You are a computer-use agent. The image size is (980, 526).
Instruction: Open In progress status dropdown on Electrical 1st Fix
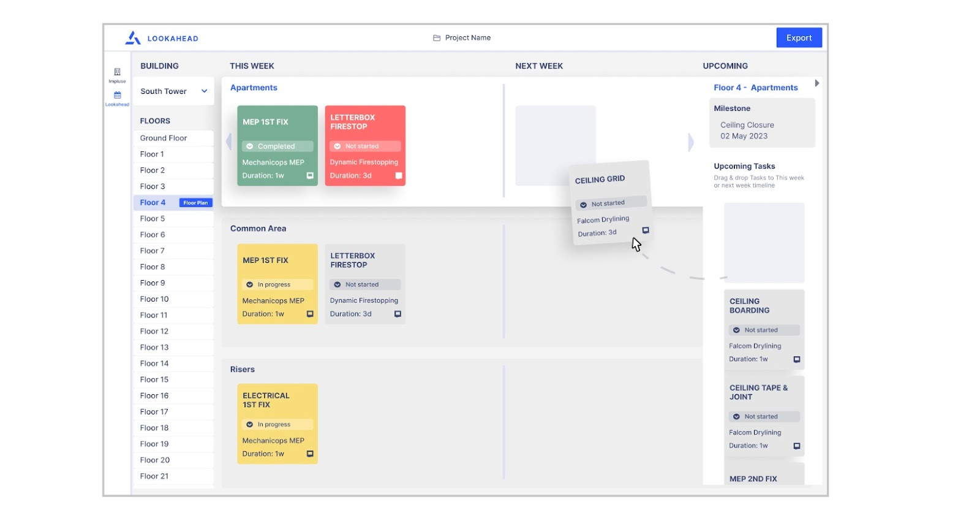(x=277, y=424)
